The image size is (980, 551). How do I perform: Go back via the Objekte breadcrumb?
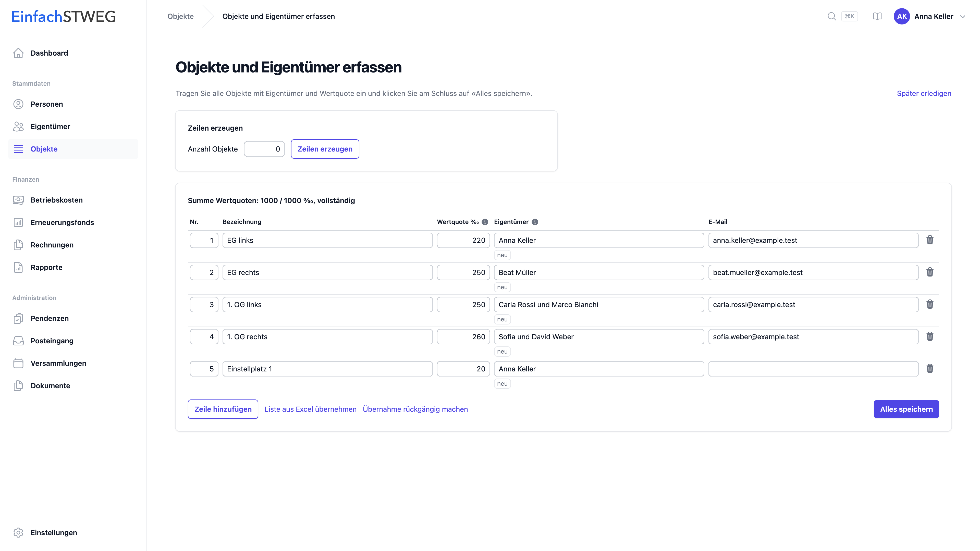181,16
